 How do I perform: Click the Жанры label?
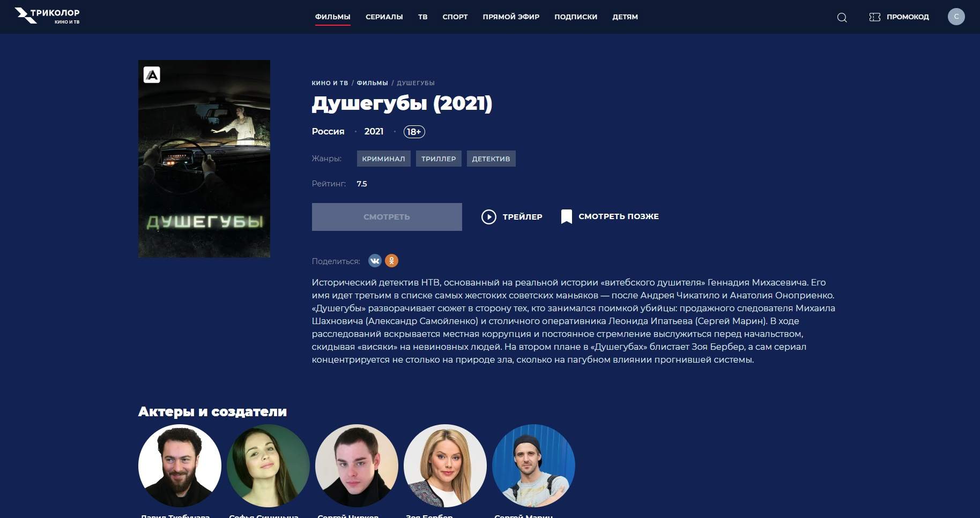(x=326, y=159)
